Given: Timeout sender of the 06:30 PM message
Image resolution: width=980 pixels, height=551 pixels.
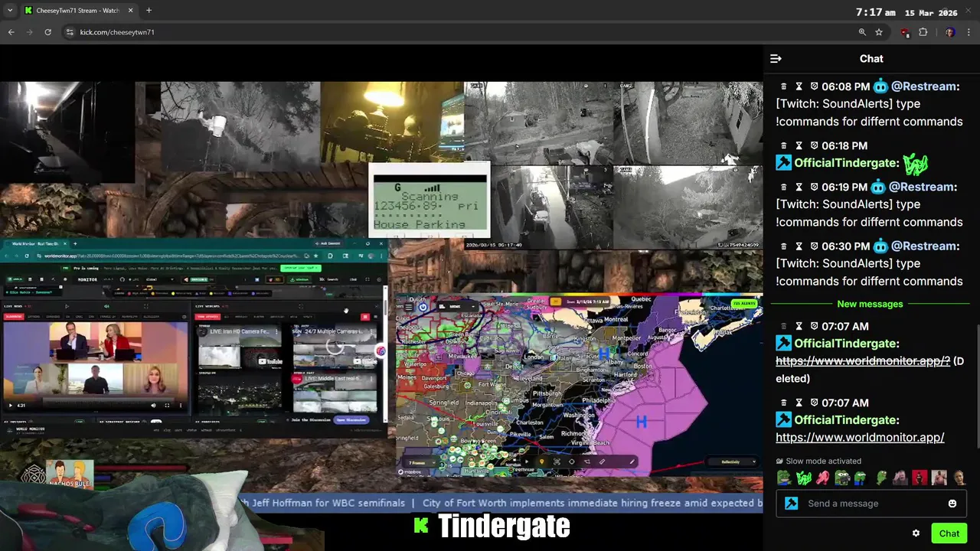Looking at the screenshot, I should pos(799,246).
